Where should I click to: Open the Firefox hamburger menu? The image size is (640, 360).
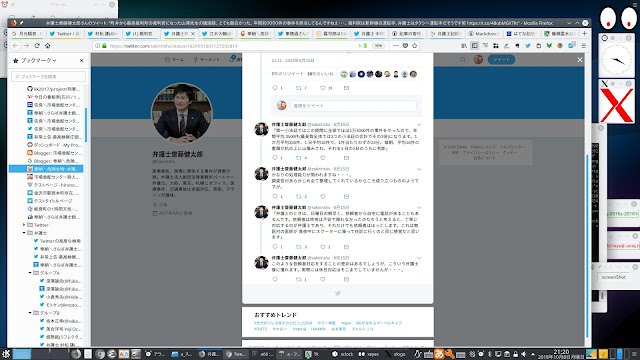(584, 46)
